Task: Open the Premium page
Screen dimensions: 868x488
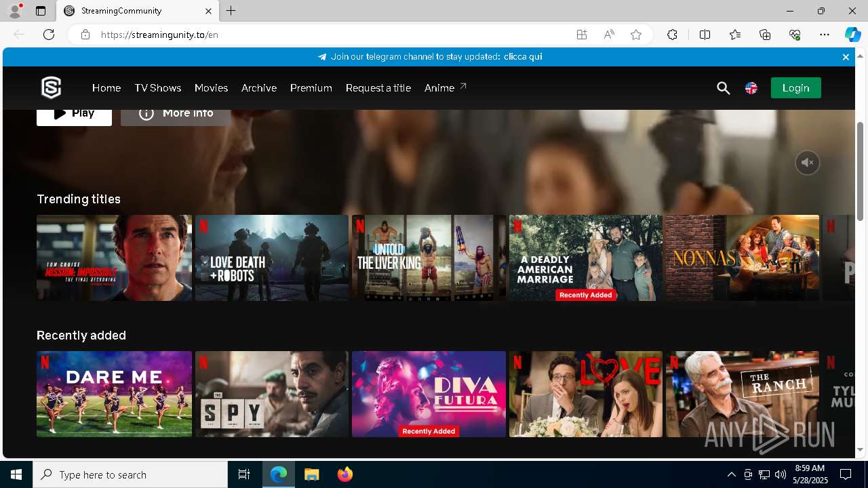Action: point(311,88)
